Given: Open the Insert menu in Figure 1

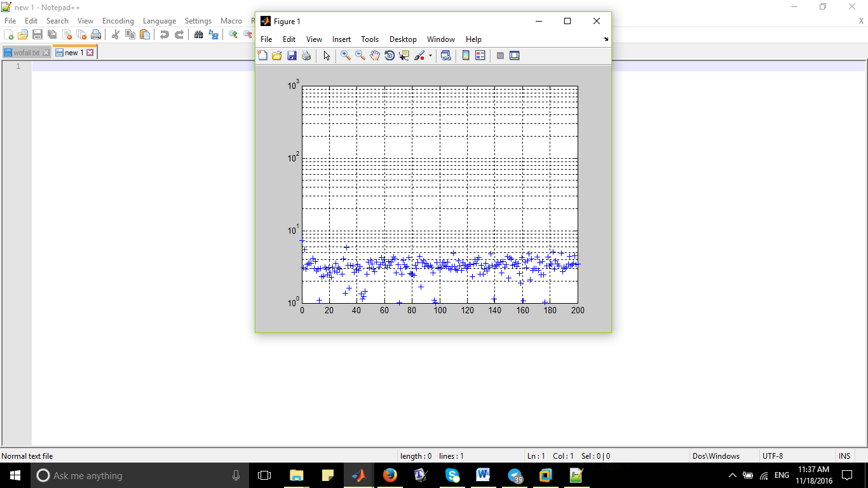Looking at the screenshot, I should (x=341, y=39).
